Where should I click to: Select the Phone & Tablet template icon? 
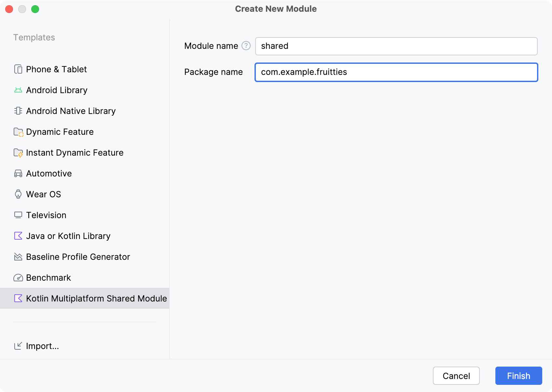(x=19, y=69)
